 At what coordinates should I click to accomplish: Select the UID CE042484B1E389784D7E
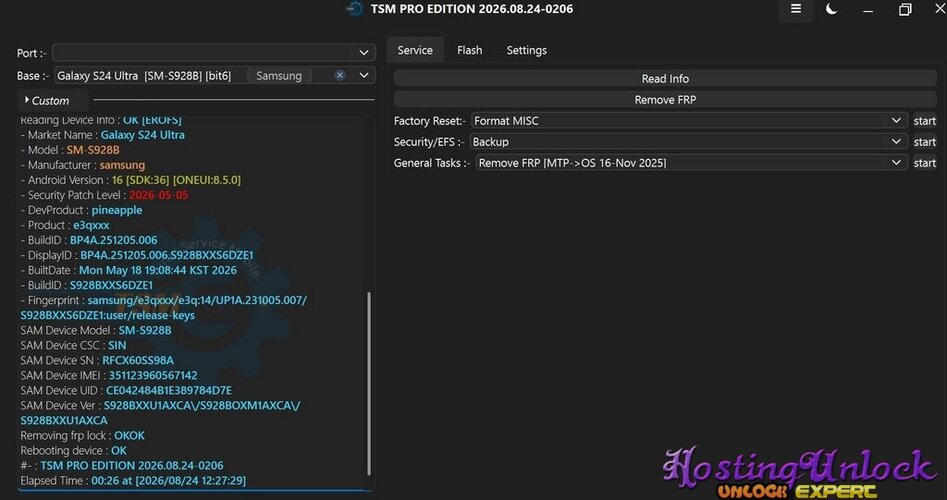[169, 391]
